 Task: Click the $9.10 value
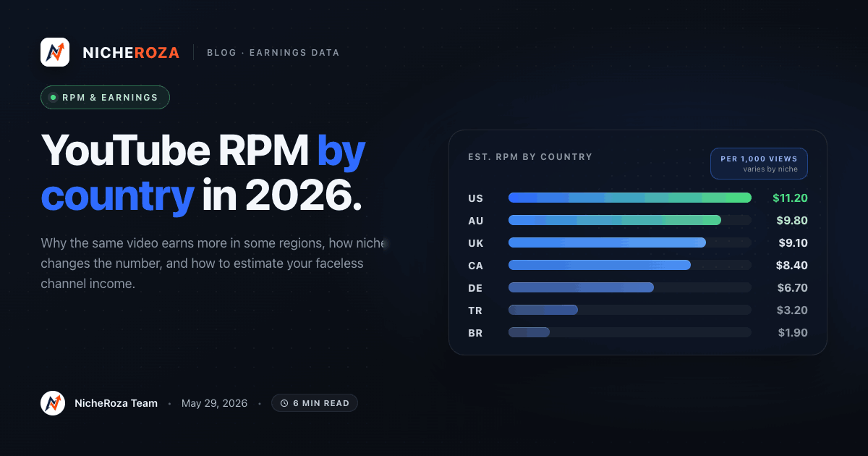tap(793, 242)
